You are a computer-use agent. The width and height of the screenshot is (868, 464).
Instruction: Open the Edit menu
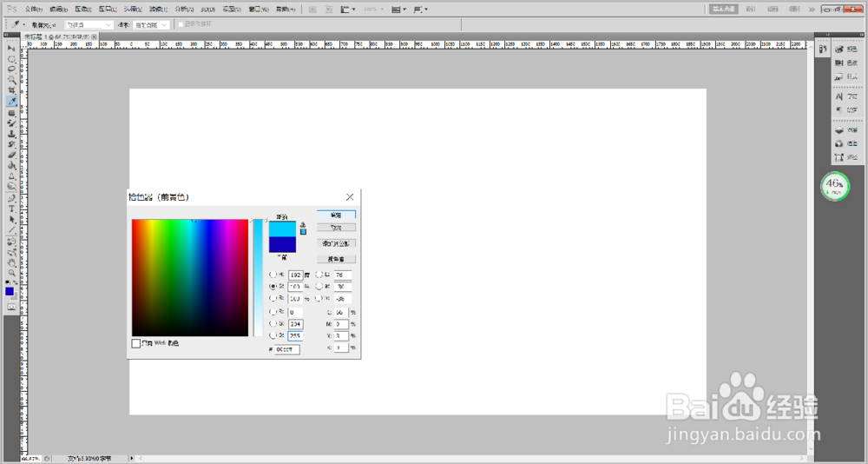(x=58, y=10)
